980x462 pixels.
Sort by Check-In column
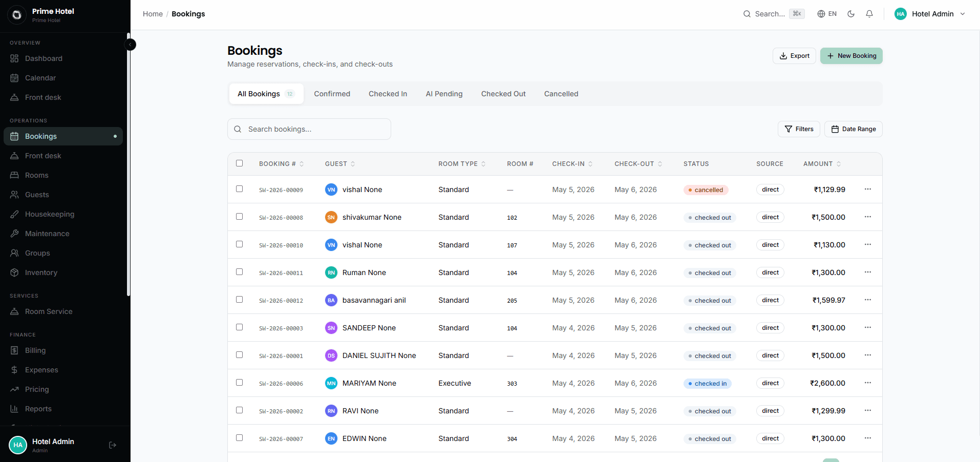572,164
